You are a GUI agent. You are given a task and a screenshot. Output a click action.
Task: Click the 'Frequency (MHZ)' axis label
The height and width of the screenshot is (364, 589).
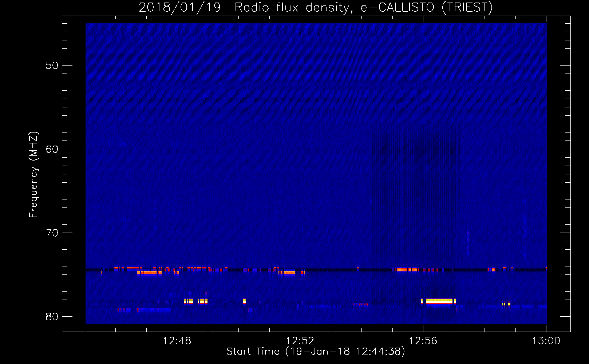click(x=33, y=175)
